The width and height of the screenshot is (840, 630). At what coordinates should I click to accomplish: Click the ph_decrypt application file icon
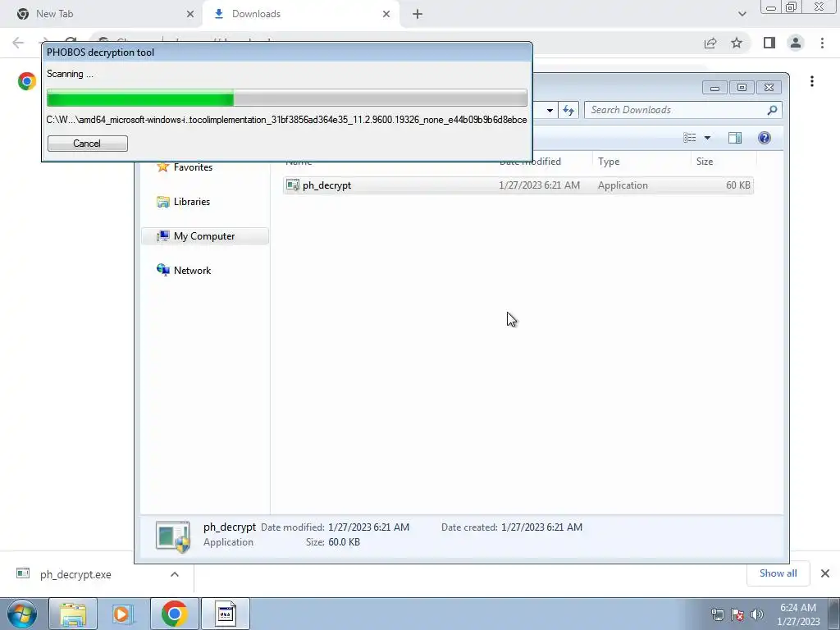coord(293,185)
